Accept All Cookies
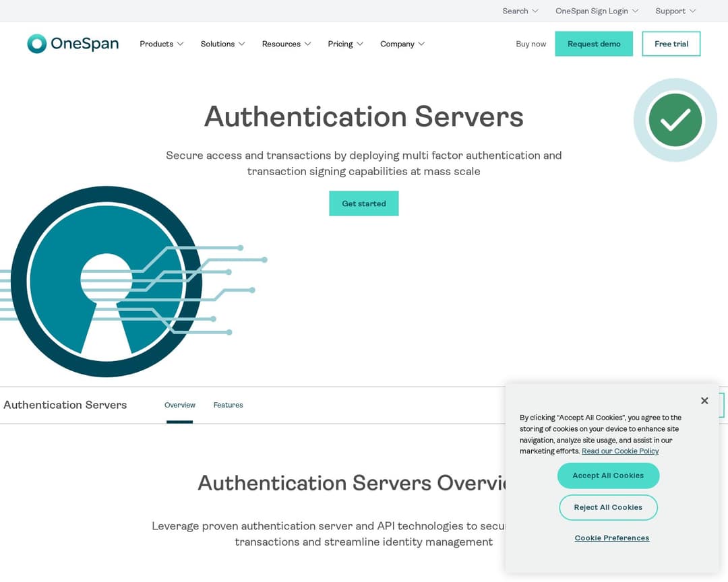Image resolution: width=728 pixels, height=582 pixels. 608,476
